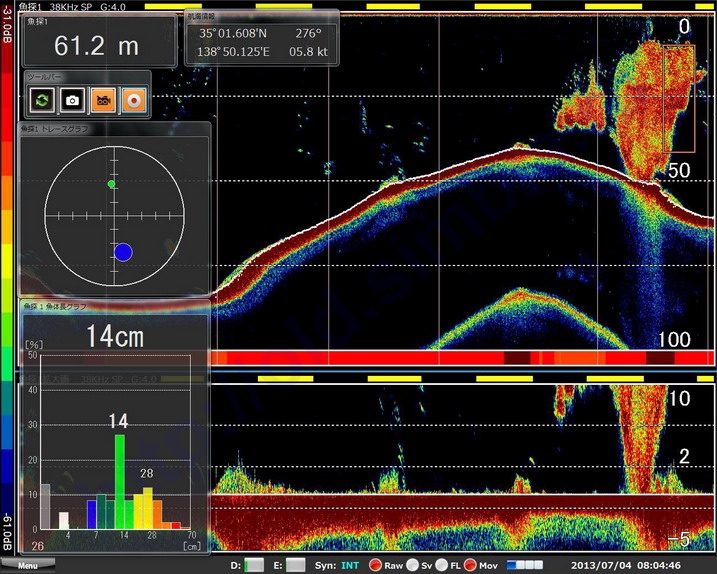
Task: Toggle the Mov radio indicator
Action: [x=470, y=565]
